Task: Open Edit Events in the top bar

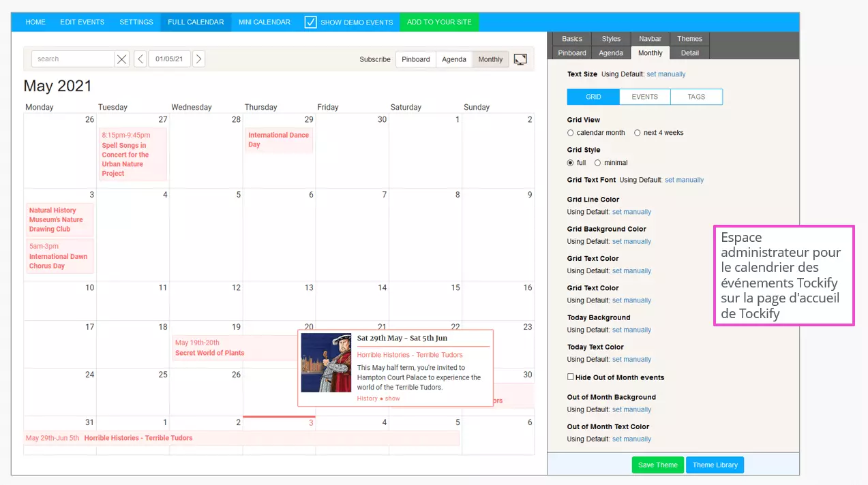Action: pyautogui.click(x=83, y=22)
